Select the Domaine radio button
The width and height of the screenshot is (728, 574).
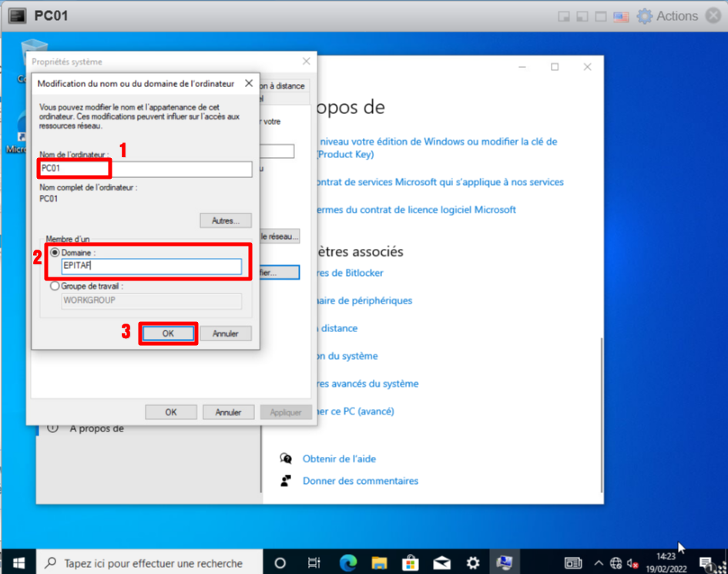coord(55,252)
